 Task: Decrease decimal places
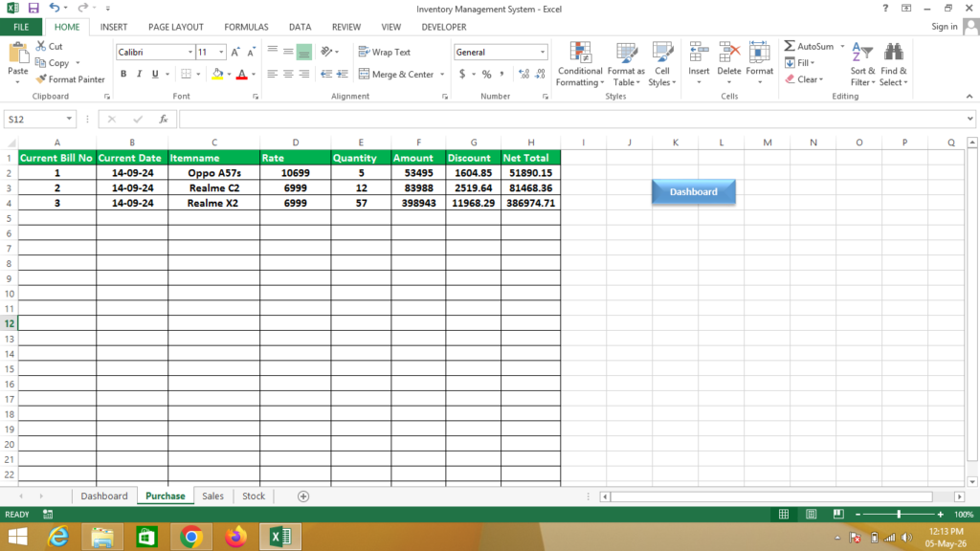coord(540,75)
